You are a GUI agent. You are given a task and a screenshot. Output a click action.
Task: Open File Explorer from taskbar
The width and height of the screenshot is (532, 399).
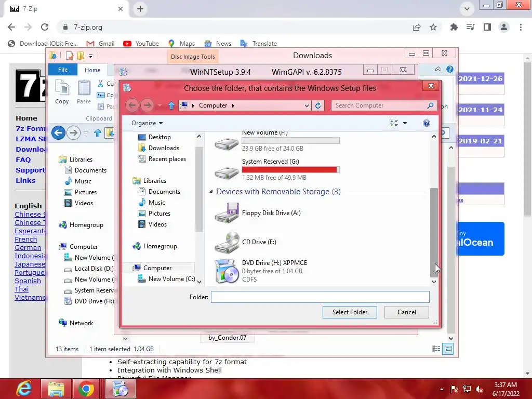coord(56,389)
